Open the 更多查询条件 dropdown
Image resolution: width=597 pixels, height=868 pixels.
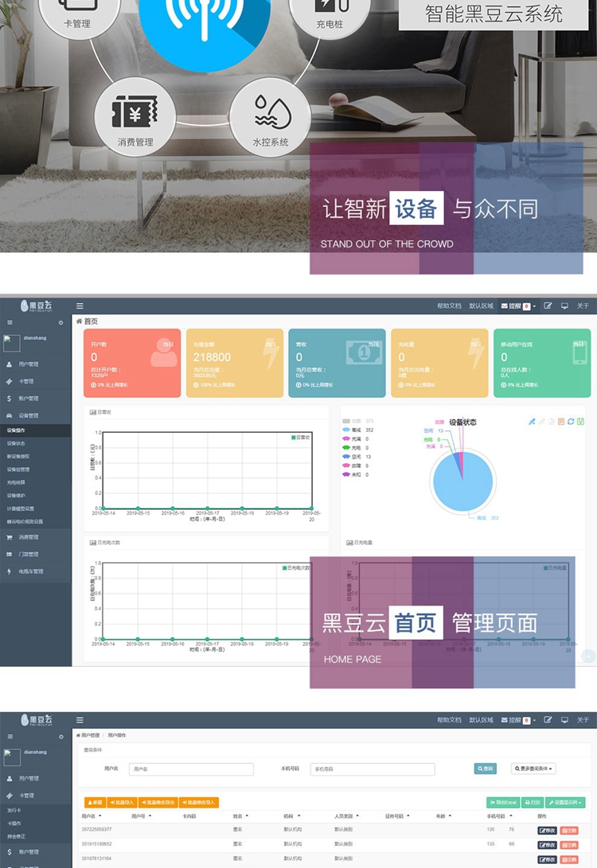point(533,769)
